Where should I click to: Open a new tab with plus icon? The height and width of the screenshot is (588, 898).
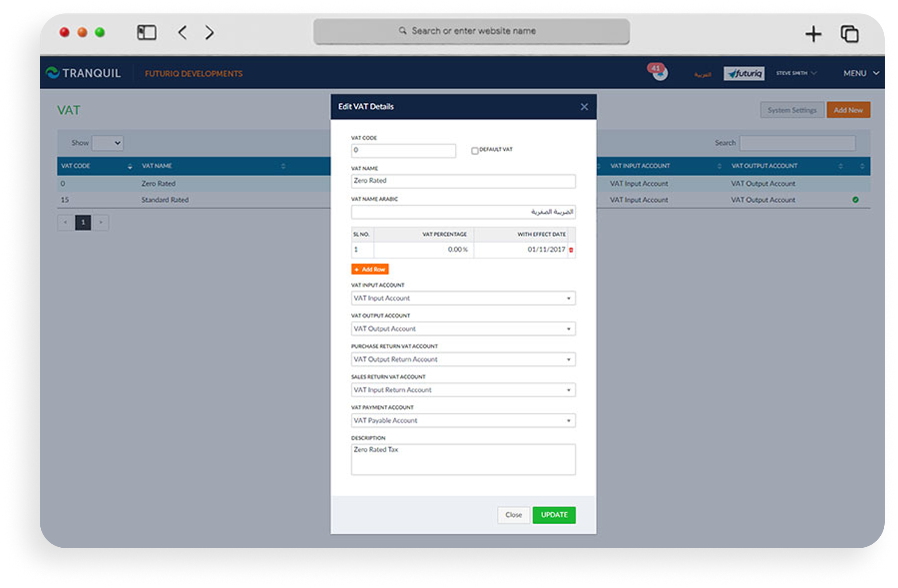[x=813, y=34]
